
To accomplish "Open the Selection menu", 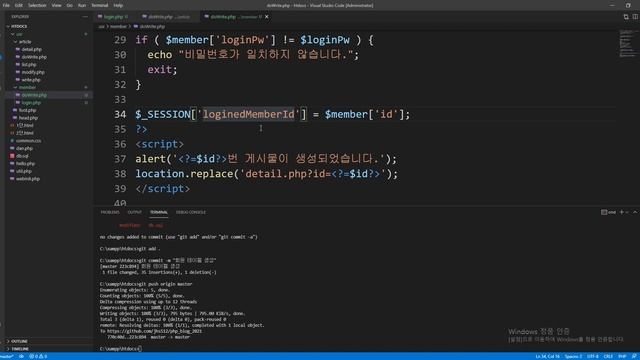I will point(37,5).
